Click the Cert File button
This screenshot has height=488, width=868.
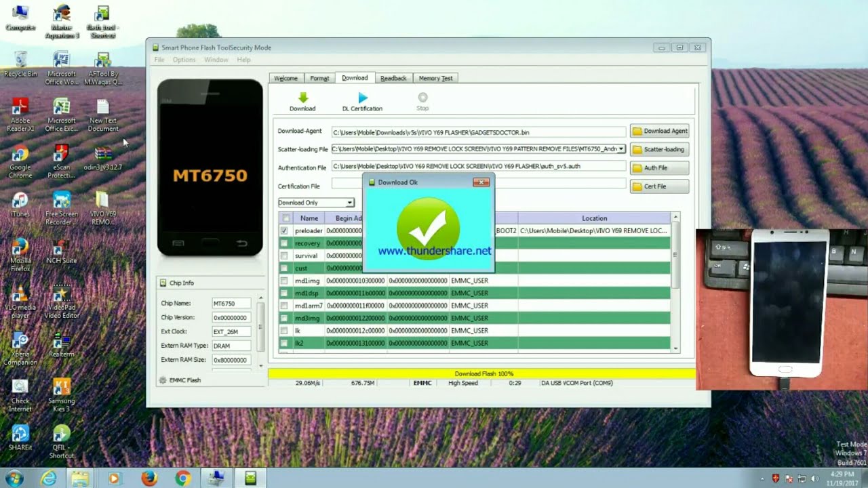click(x=659, y=186)
